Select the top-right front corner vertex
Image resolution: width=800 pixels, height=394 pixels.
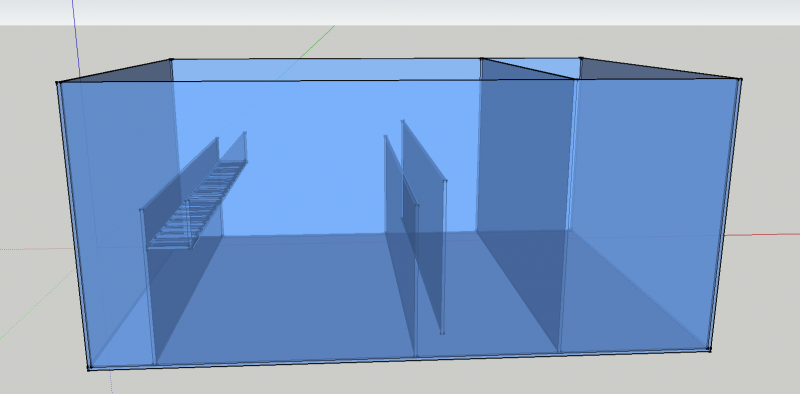click(740, 79)
